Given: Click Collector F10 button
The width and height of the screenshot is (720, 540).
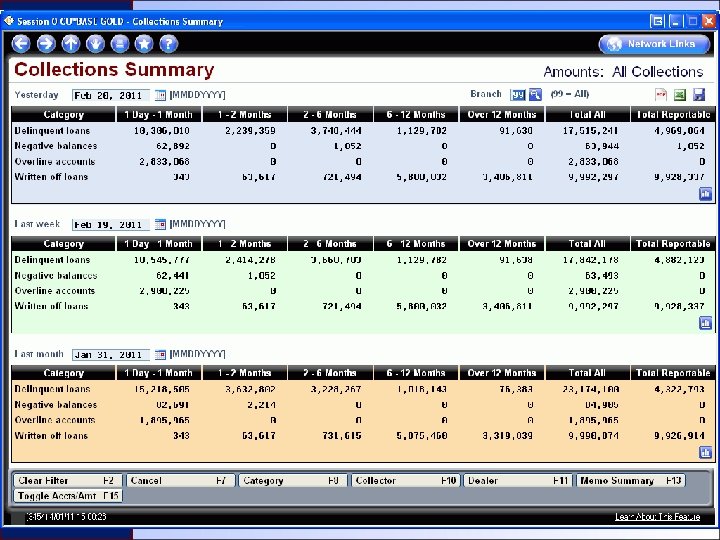Looking at the screenshot, I should (405, 480).
